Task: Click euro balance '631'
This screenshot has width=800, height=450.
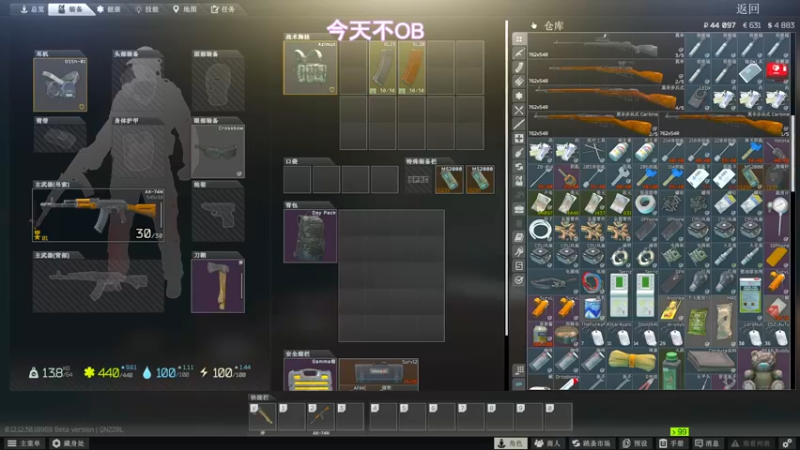Action: (x=752, y=25)
